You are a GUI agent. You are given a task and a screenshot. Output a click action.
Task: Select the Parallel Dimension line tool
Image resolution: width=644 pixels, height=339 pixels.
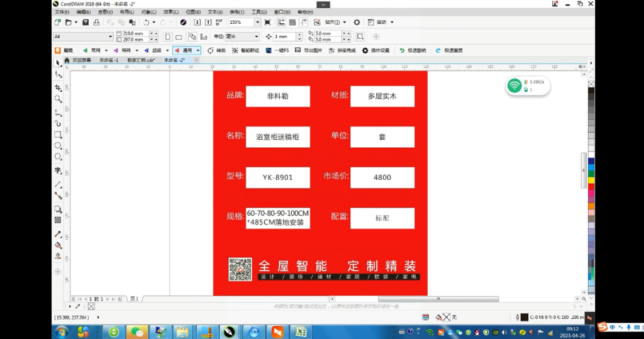[58, 184]
